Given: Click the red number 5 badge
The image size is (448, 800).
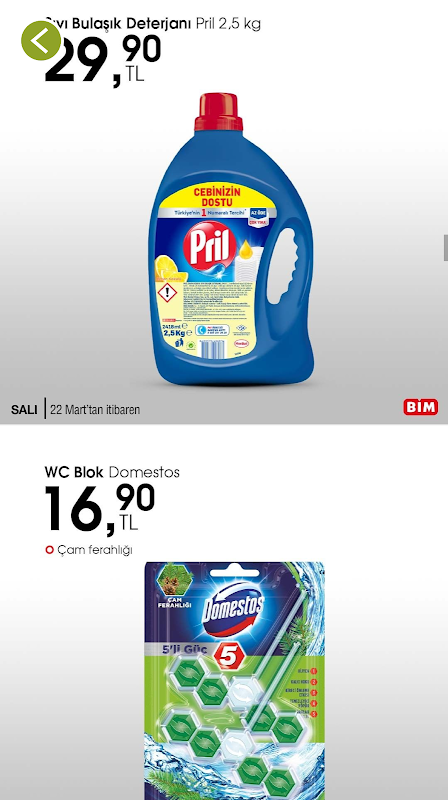Looking at the screenshot, I should point(227,656).
